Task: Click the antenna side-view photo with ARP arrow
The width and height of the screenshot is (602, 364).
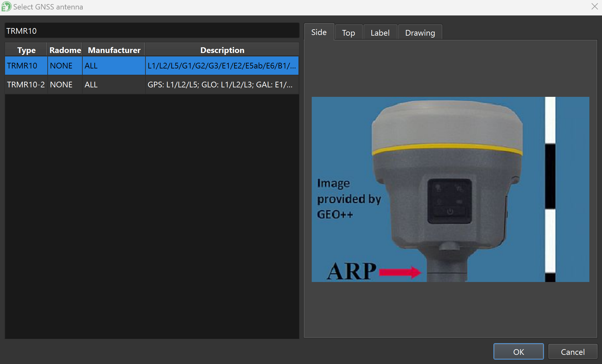Action: click(x=450, y=189)
